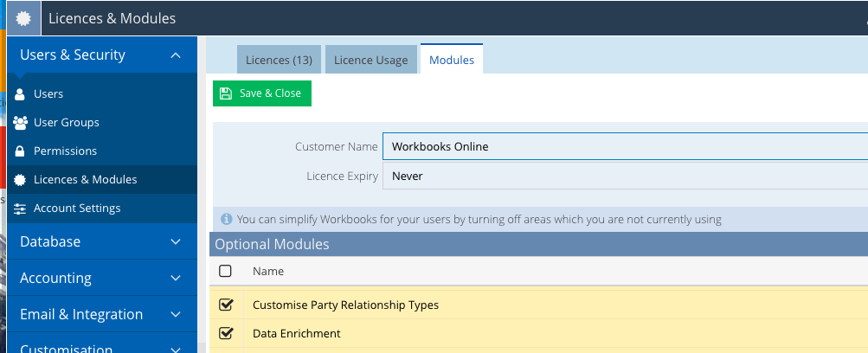Click the Account Settings sliders icon
Viewport: 868px width, 353px height.
[x=20, y=209]
